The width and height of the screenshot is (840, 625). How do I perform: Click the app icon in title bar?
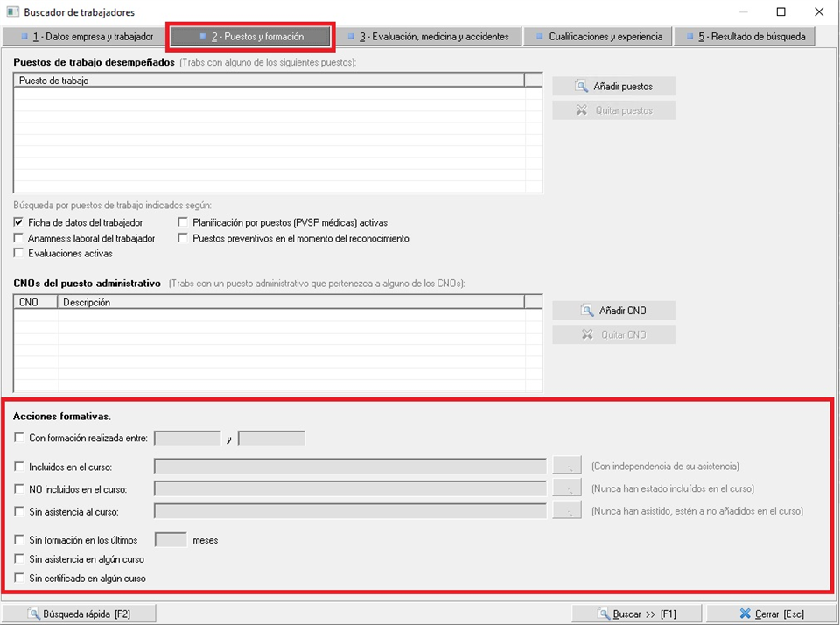click(x=12, y=12)
